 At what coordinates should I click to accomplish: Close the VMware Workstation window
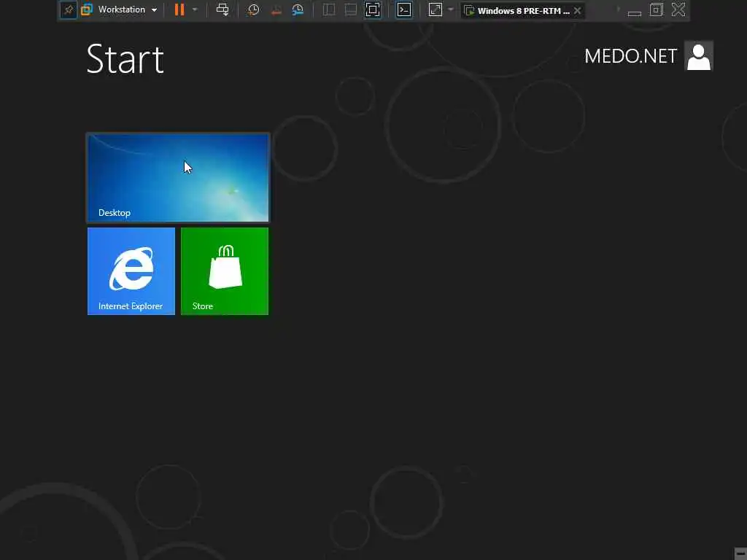coord(678,9)
